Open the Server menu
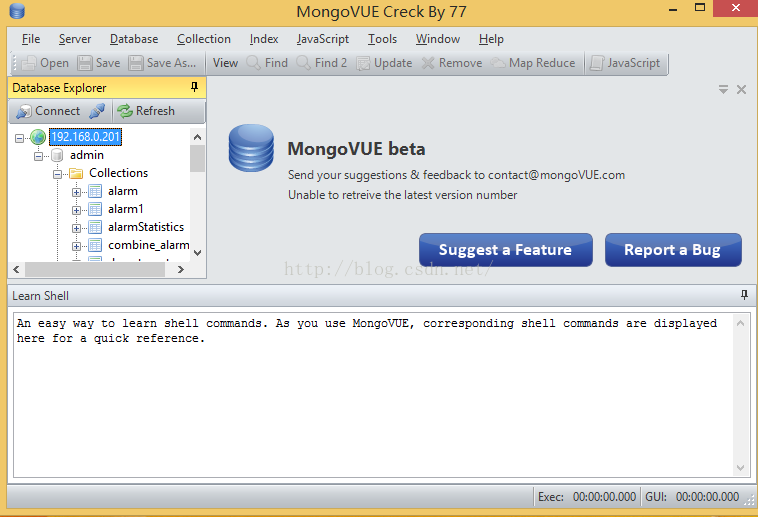This screenshot has width=758, height=517. point(75,39)
